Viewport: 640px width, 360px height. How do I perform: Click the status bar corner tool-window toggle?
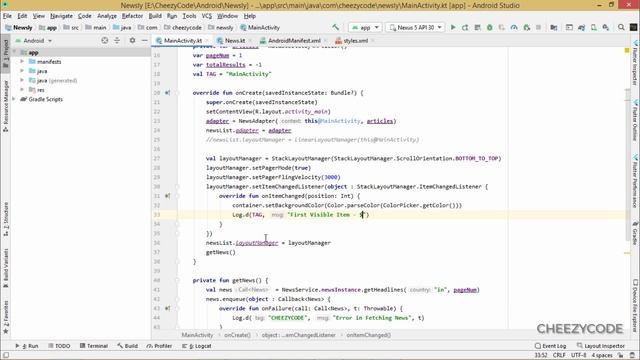click(5, 355)
